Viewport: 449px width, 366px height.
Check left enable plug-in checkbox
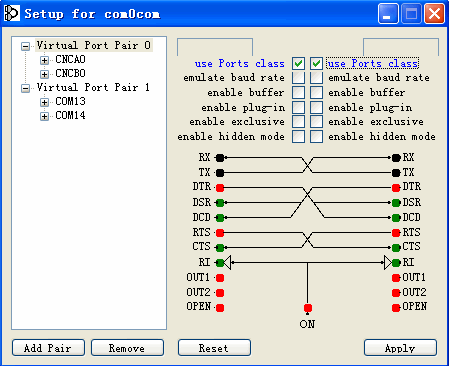pos(298,107)
